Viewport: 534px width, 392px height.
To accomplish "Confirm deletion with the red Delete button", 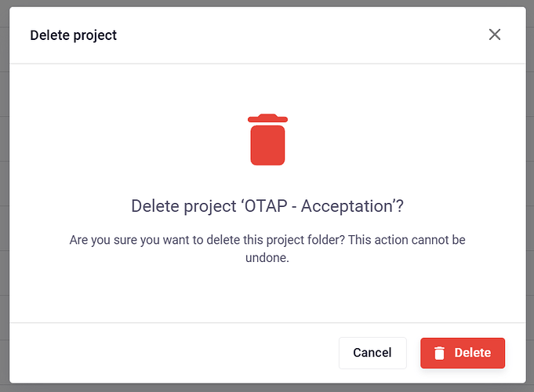I will pos(463,353).
